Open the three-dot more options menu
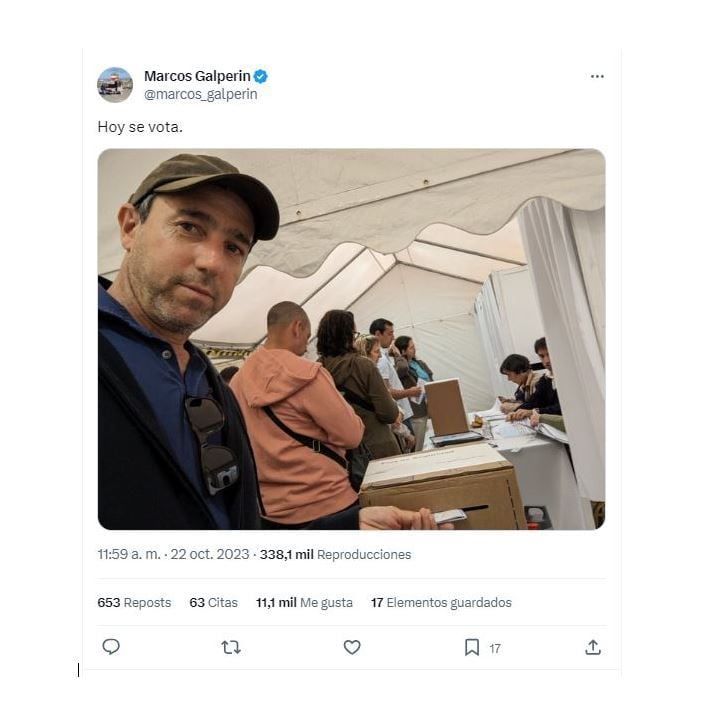This screenshot has height=724, width=721. point(597,77)
